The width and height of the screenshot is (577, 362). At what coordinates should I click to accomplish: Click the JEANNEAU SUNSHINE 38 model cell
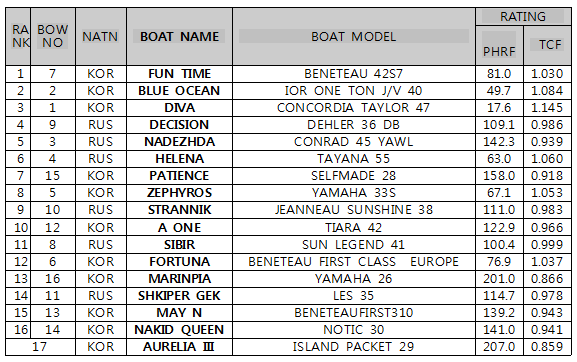[354, 210]
